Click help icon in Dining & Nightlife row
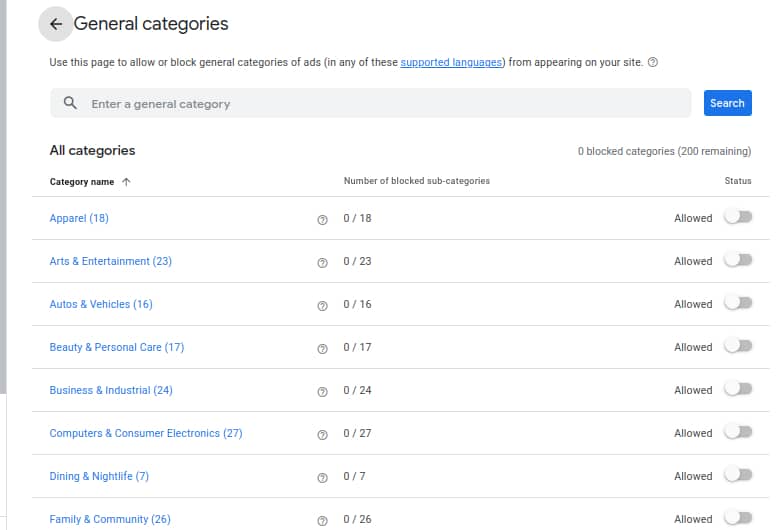 322,477
